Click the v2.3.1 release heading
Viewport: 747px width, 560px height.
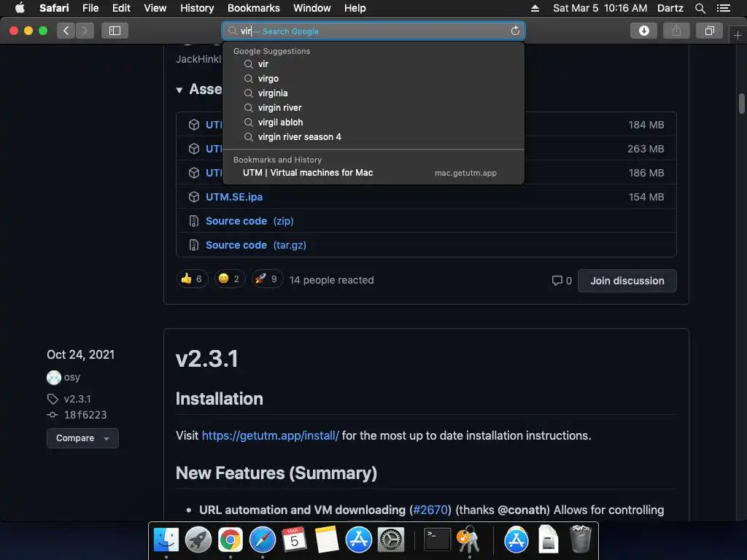pyautogui.click(x=206, y=359)
